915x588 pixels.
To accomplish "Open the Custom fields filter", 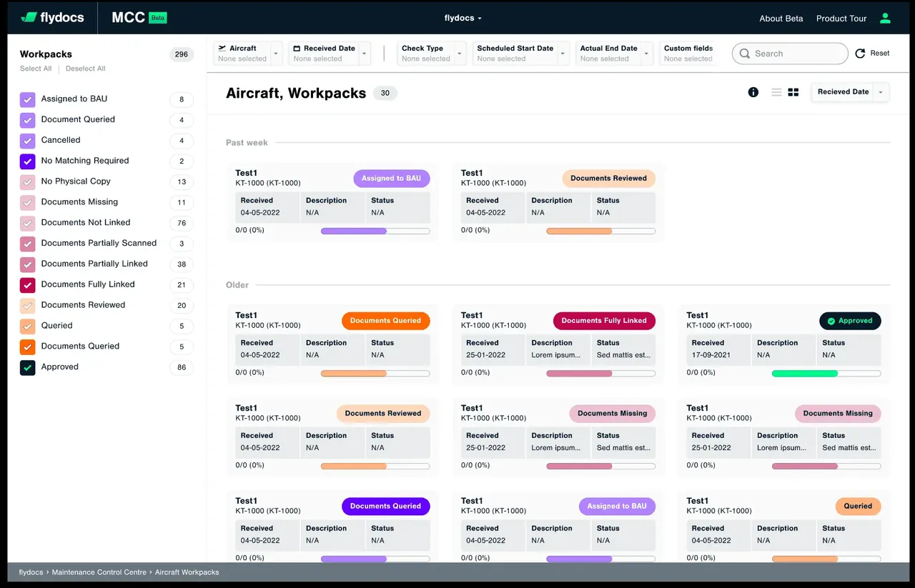I will point(688,54).
